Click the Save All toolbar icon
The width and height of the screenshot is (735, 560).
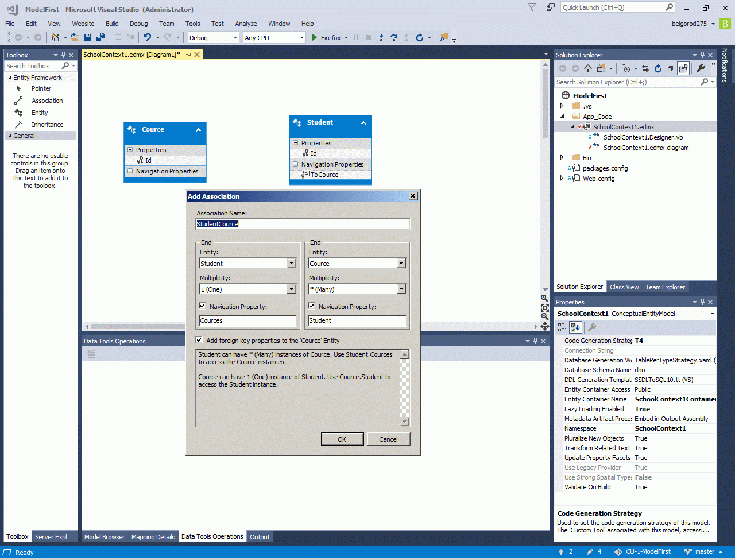point(100,38)
